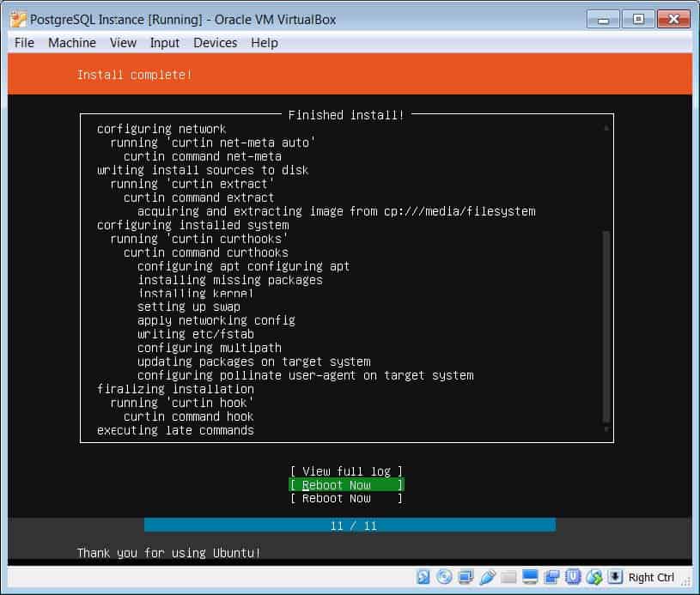The width and height of the screenshot is (700, 595).
Task: Click the CPU virtualization chip status icon
Action: pyautogui.click(x=573, y=577)
